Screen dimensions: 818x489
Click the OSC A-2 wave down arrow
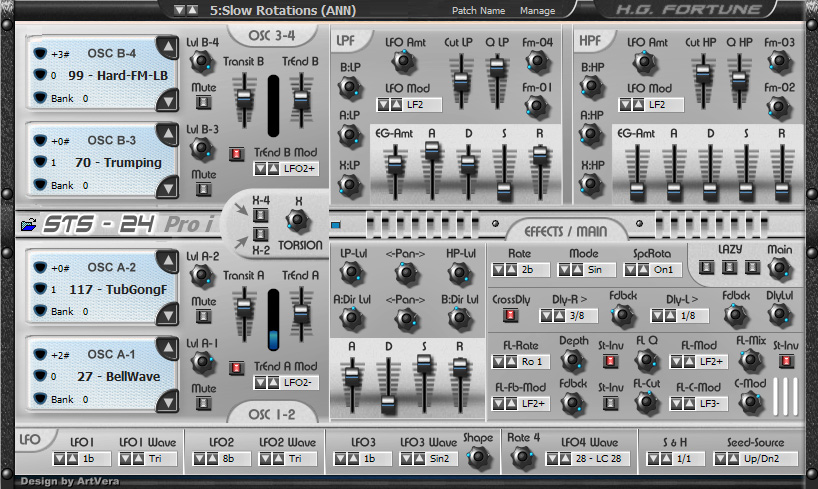[167, 314]
